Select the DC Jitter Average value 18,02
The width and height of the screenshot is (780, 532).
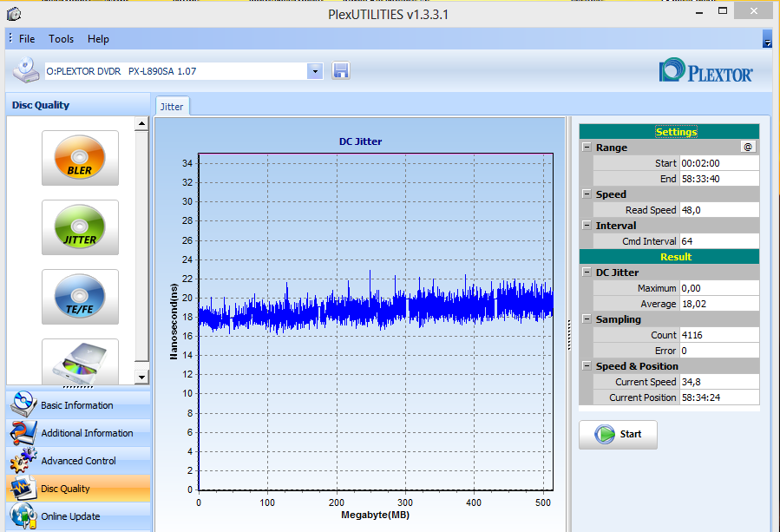pos(719,304)
